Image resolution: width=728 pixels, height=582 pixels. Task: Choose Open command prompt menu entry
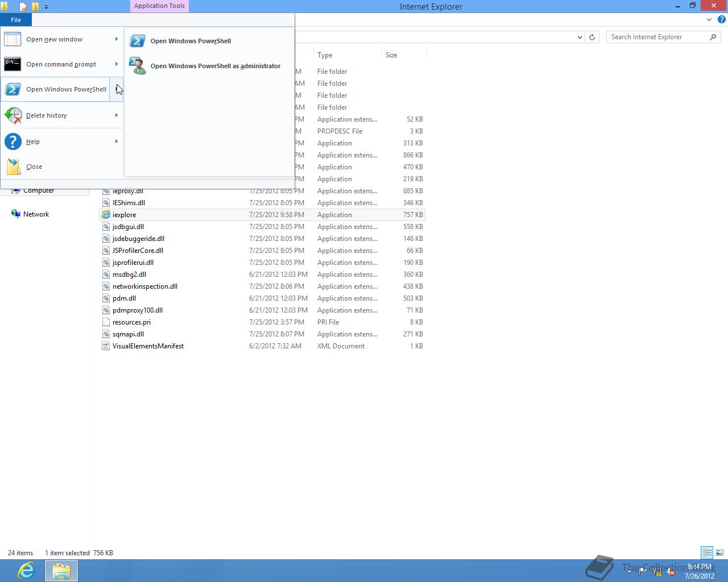pyautogui.click(x=61, y=64)
